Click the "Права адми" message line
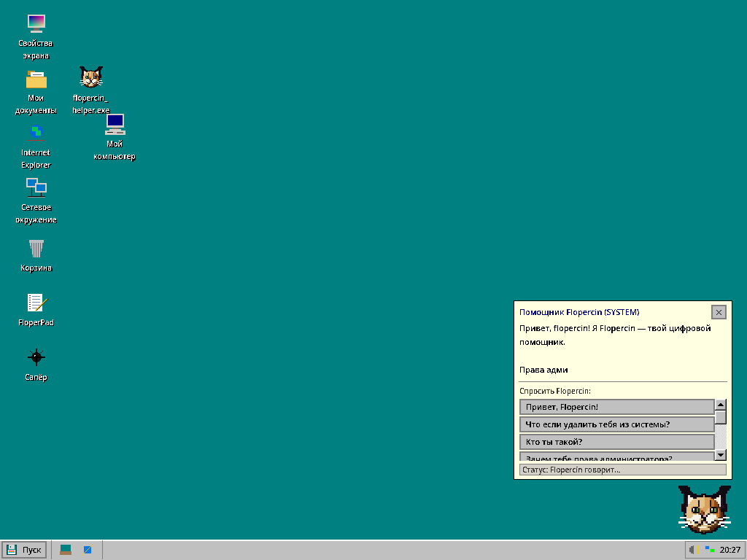 click(x=543, y=370)
